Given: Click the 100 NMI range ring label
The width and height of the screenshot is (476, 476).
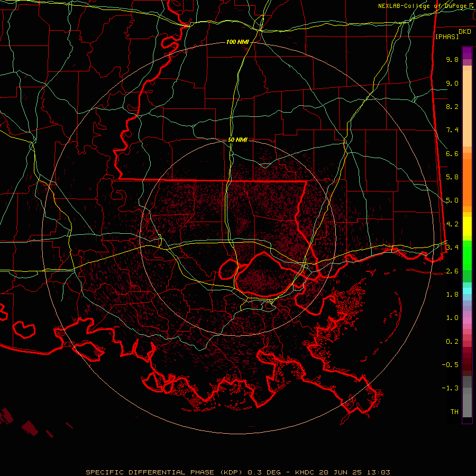Looking at the screenshot, I should pos(237,42).
